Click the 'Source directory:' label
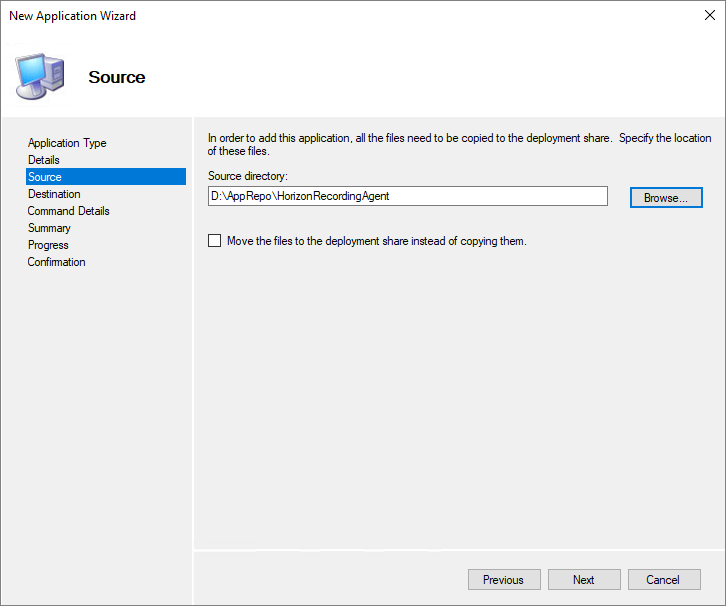The image size is (726, 606). point(248,176)
